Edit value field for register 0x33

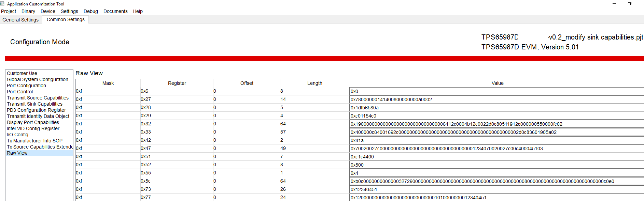(497, 132)
